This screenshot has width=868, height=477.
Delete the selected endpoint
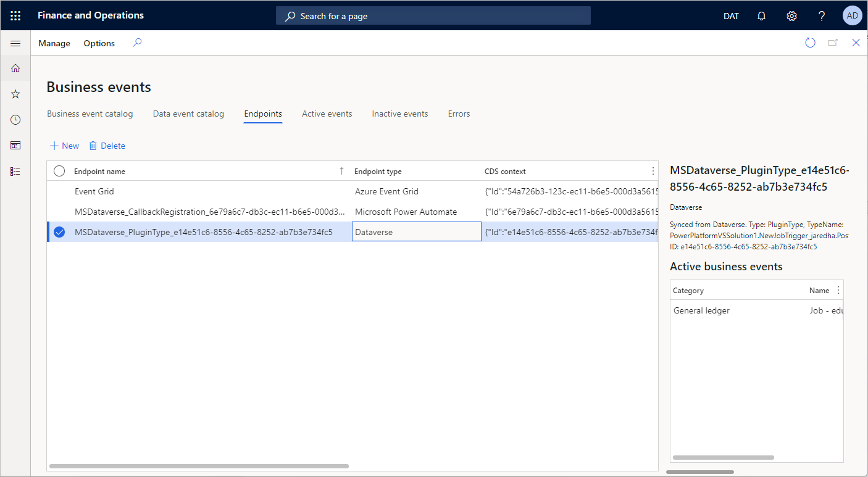point(107,146)
